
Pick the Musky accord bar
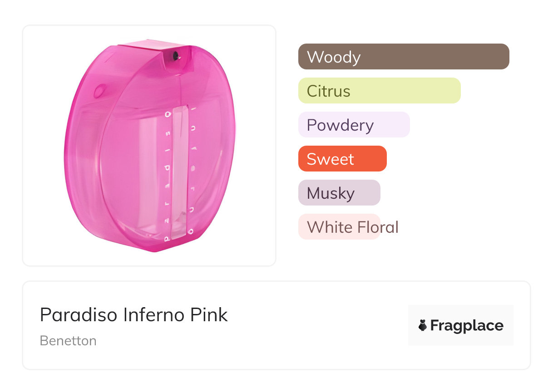tap(339, 193)
